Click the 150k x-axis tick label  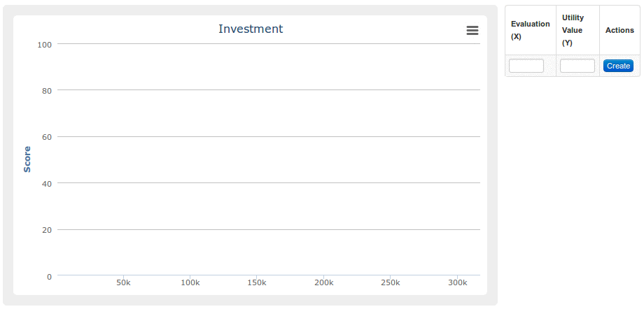tap(257, 282)
